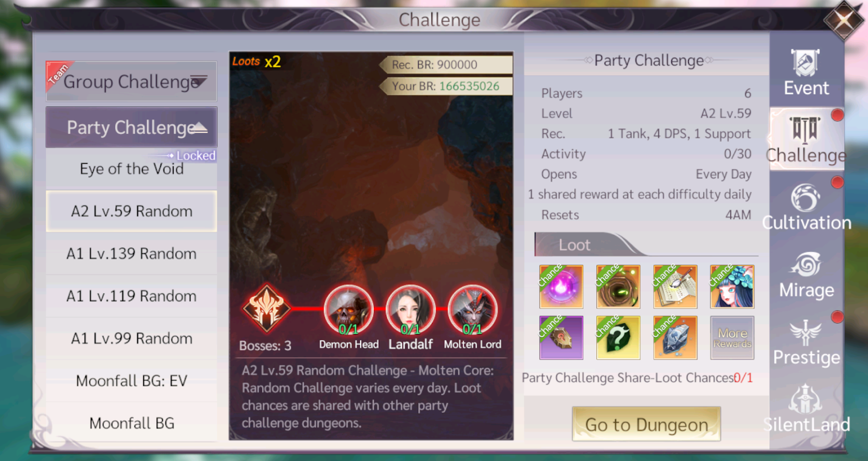Select Eye of the Void entry

point(131,169)
